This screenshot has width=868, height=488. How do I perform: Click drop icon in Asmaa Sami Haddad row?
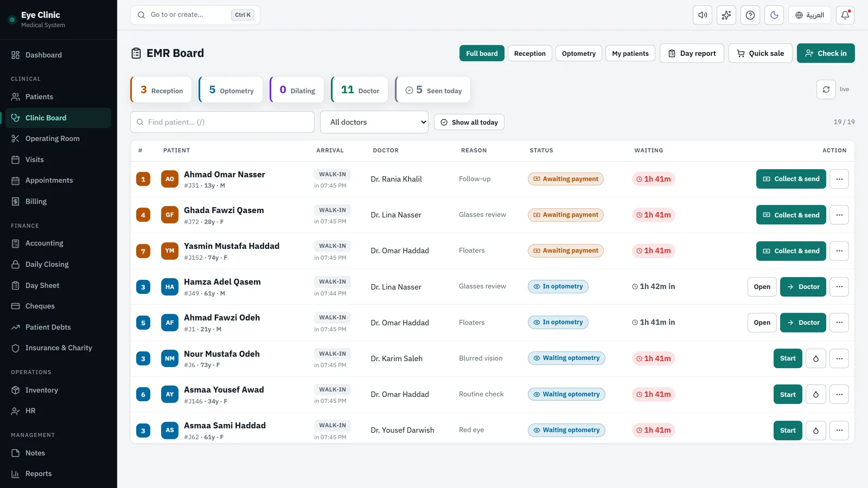(x=816, y=431)
